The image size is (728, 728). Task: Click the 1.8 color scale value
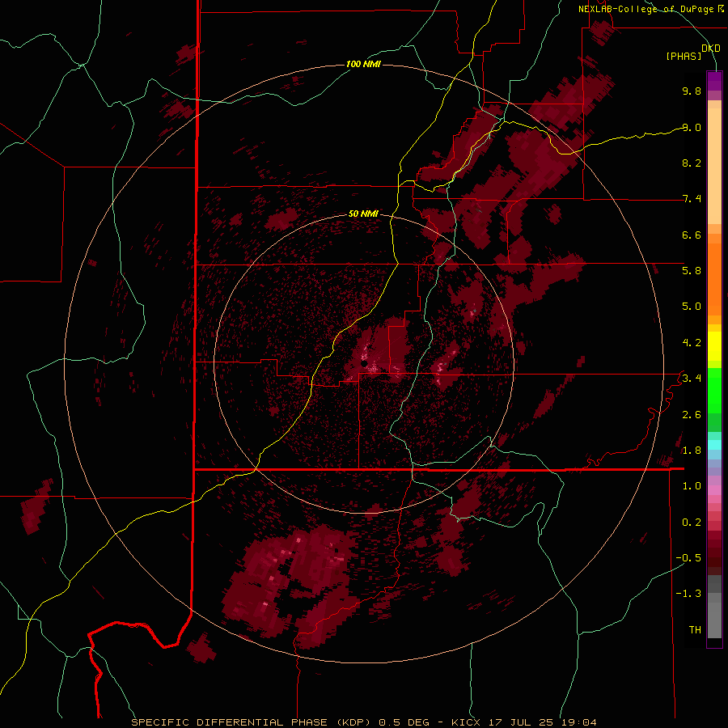click(692, 450)
